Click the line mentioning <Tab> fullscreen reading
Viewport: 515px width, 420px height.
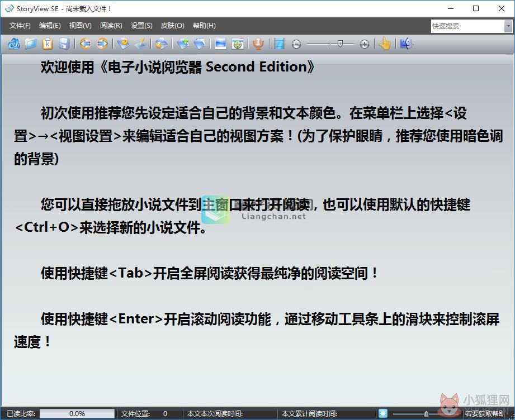[210, 273]
